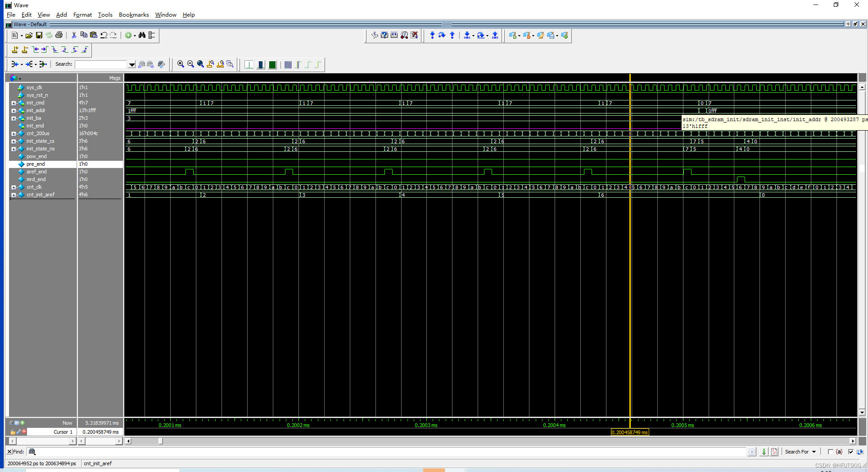This screenshot has height=472, width=868.
Task: Expand the init_addr signal bus
Action: [14, 111]
